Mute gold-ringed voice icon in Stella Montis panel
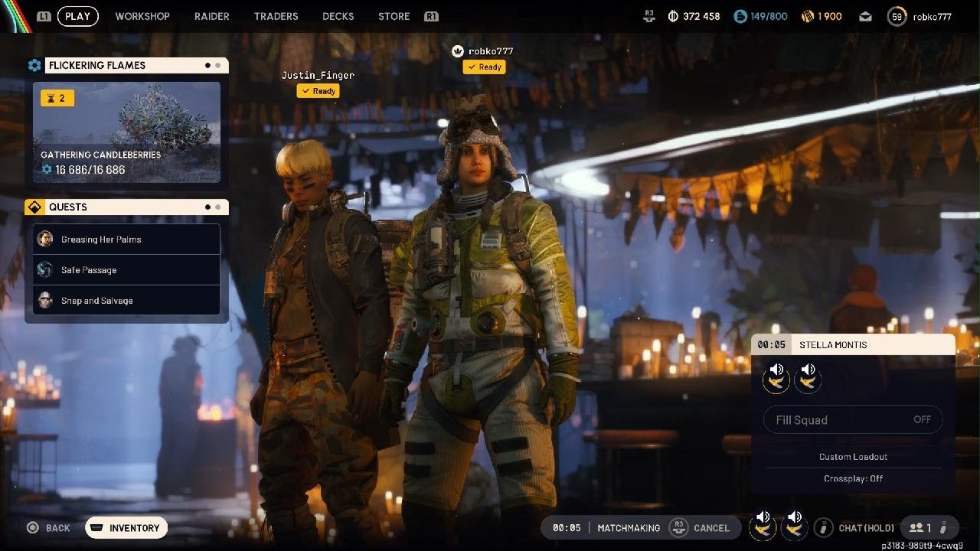Viewport: 980px width, 551px height. [776, 378]
